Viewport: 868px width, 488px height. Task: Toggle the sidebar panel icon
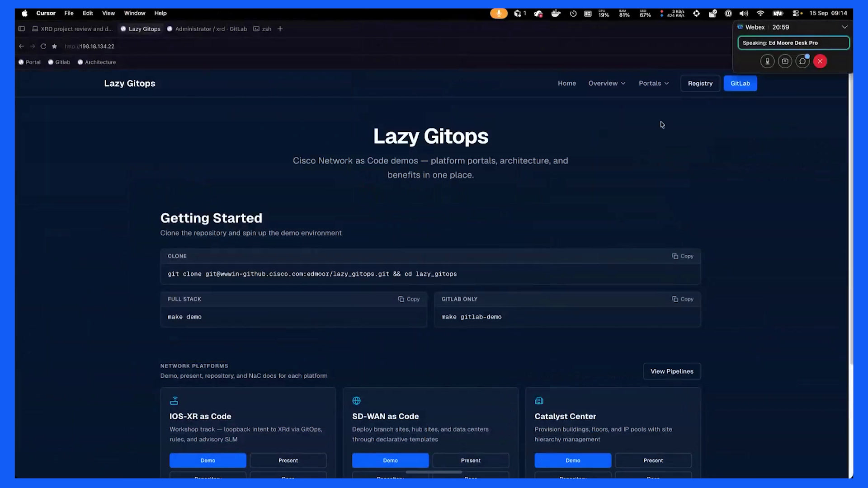(x=21, y=29)
